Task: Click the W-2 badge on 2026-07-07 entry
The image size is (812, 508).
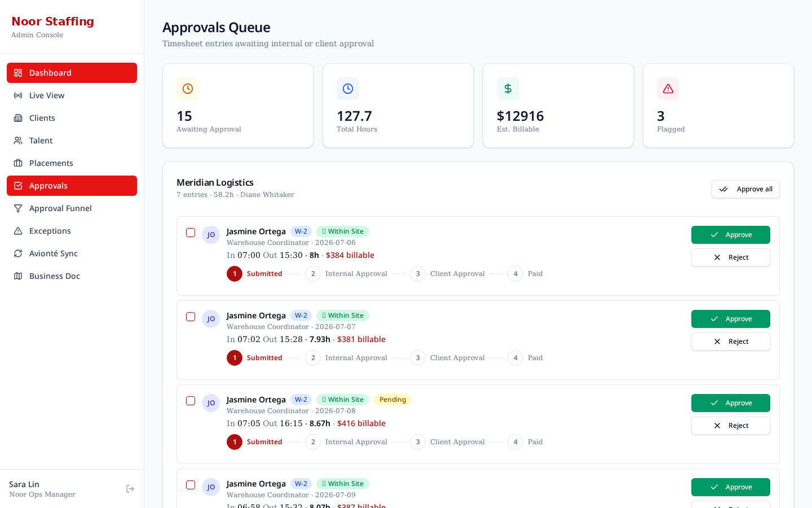Action: pyautogui.click(x=301, y=316)
